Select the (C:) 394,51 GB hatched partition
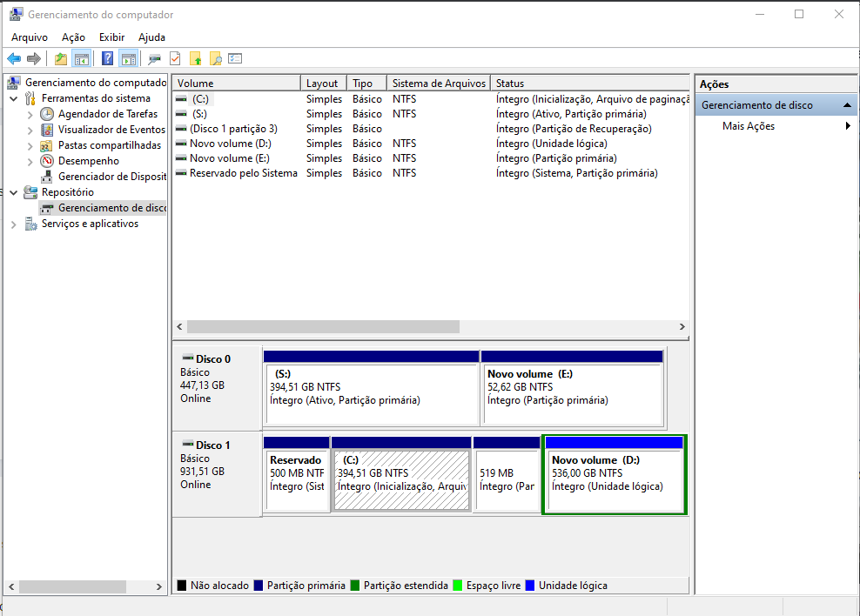Screen dimensions: 860x616 tap(401, 474)
